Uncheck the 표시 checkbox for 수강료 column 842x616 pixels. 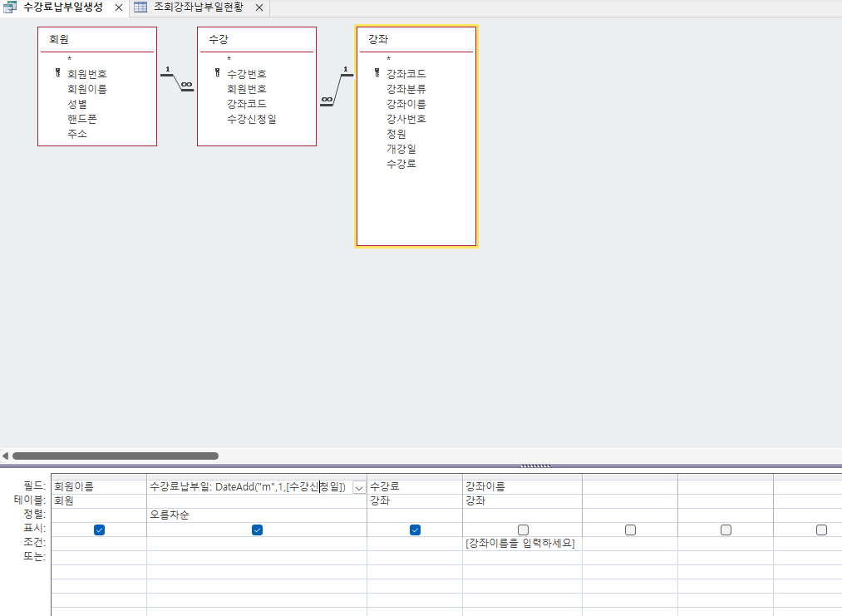click(x=415, y=530)
